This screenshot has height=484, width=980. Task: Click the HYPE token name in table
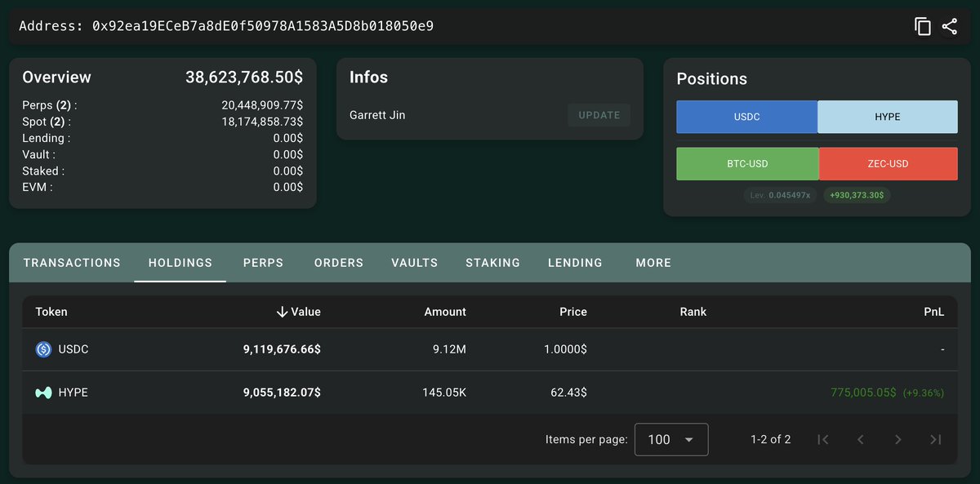[73, 393]
